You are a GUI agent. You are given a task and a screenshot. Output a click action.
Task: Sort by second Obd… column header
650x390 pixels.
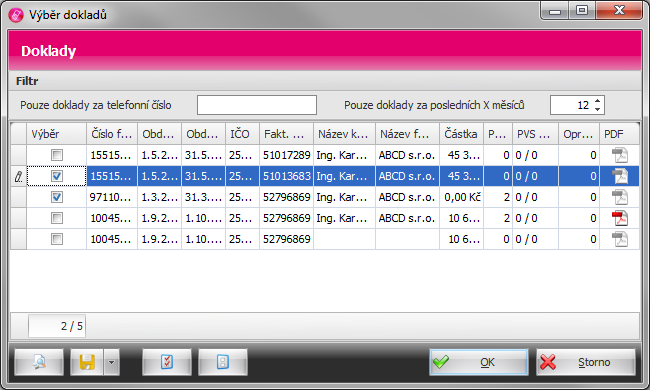click(x=204, y=134)
